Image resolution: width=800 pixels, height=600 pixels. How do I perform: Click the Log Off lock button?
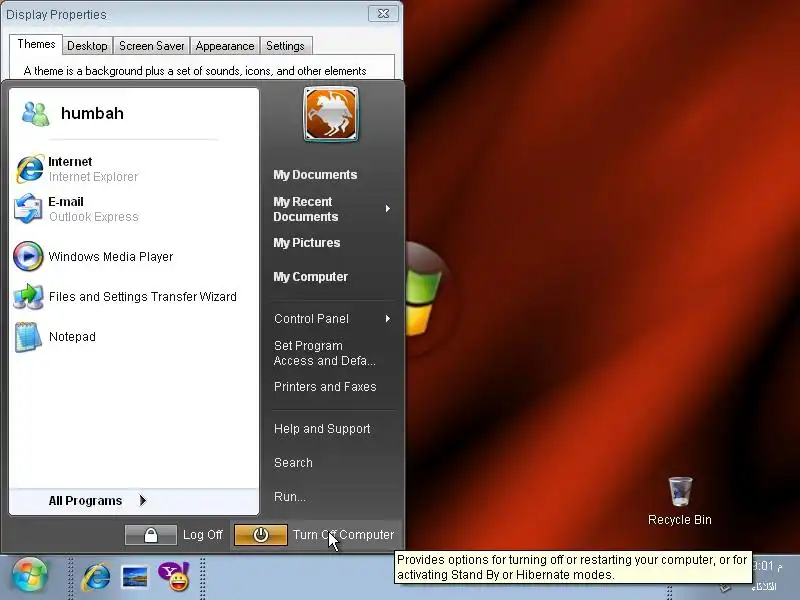point(151,535)
